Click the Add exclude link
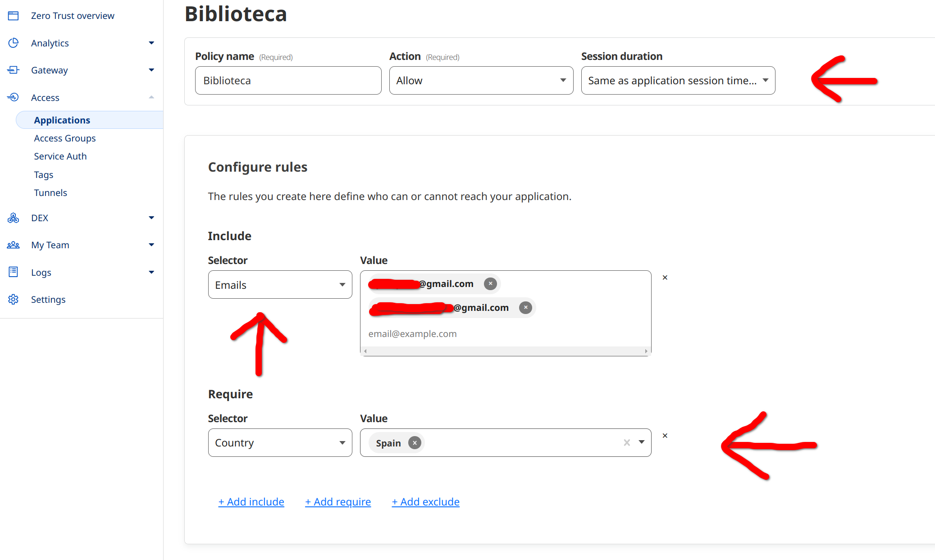935x560 pixels. pos(425,502)
